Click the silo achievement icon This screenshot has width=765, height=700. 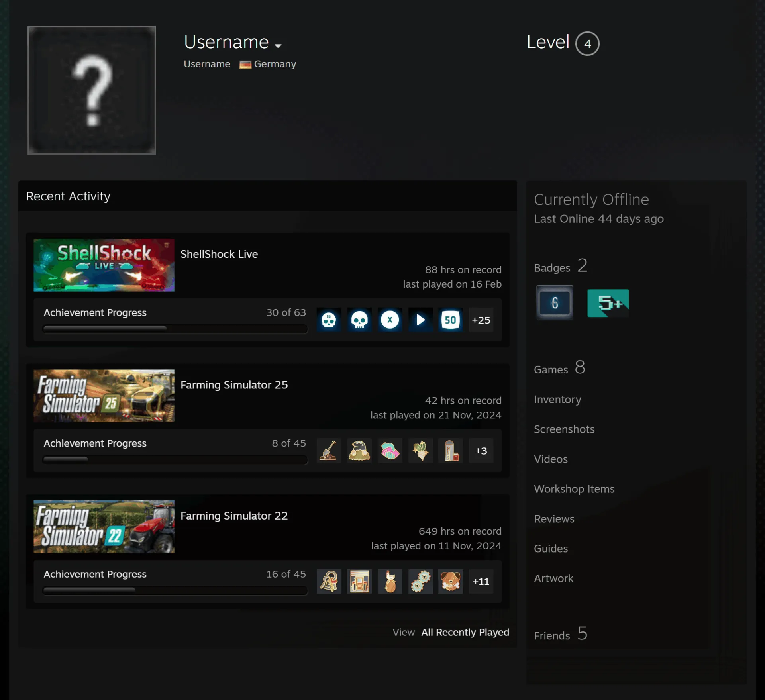451,451
